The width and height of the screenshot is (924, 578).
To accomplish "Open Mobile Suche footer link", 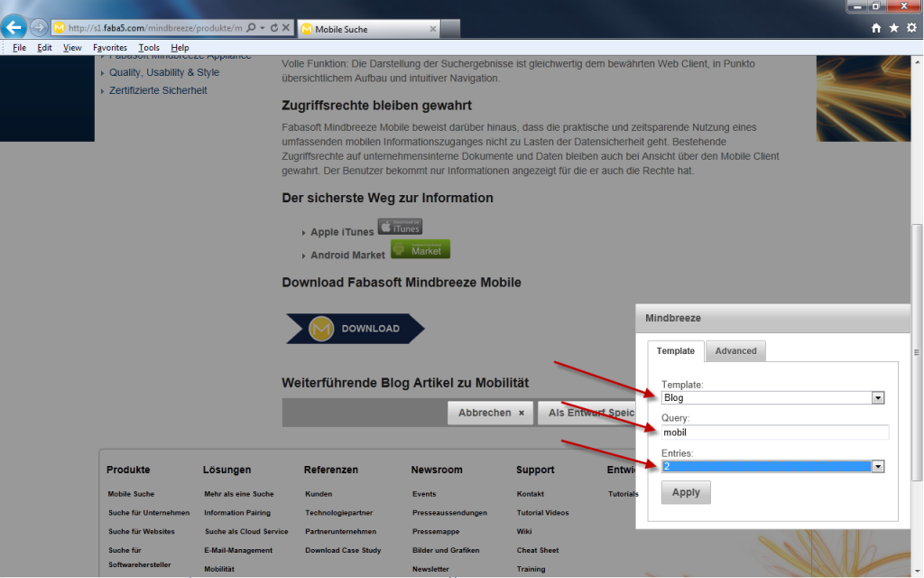I will click(x=131, y=494).
